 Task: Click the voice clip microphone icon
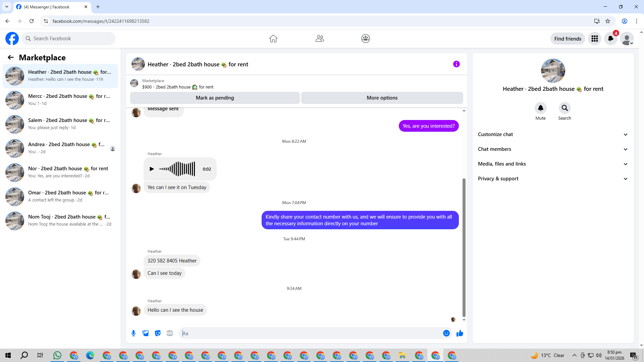(x=133, y=333)
